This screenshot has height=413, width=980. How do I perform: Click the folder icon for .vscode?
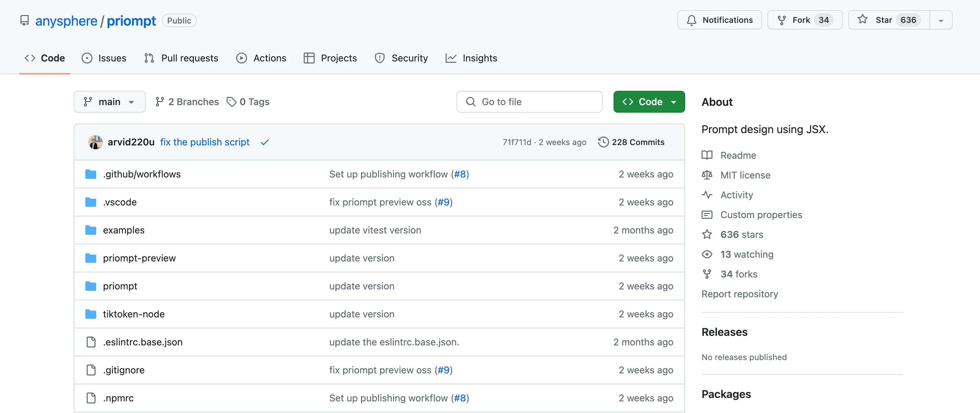(90, 202)
